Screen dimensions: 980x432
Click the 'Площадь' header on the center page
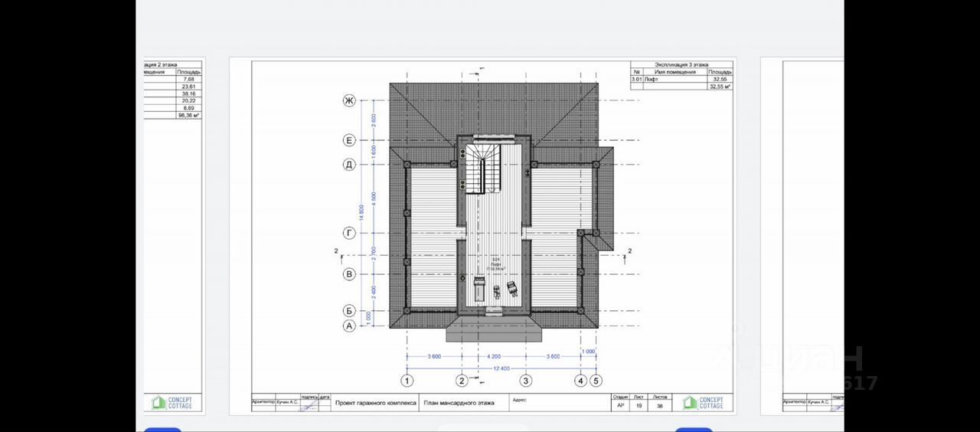click(x=720, y=72)
